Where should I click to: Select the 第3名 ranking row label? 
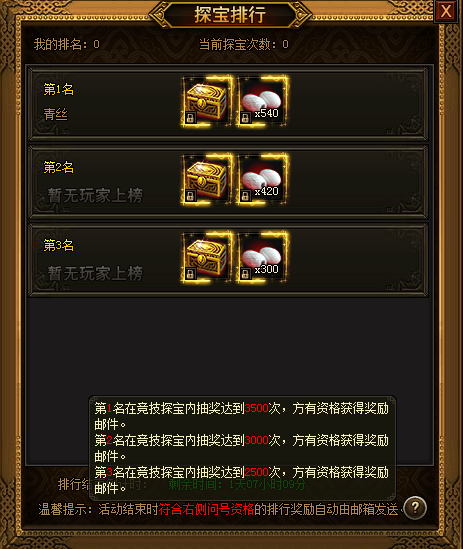58,245
